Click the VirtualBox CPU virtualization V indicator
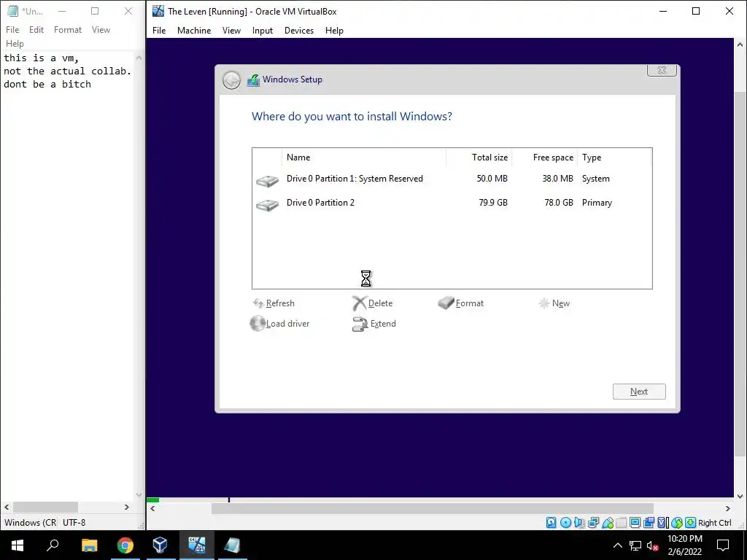This screenshot has height=560, width=747. [662, 522]
